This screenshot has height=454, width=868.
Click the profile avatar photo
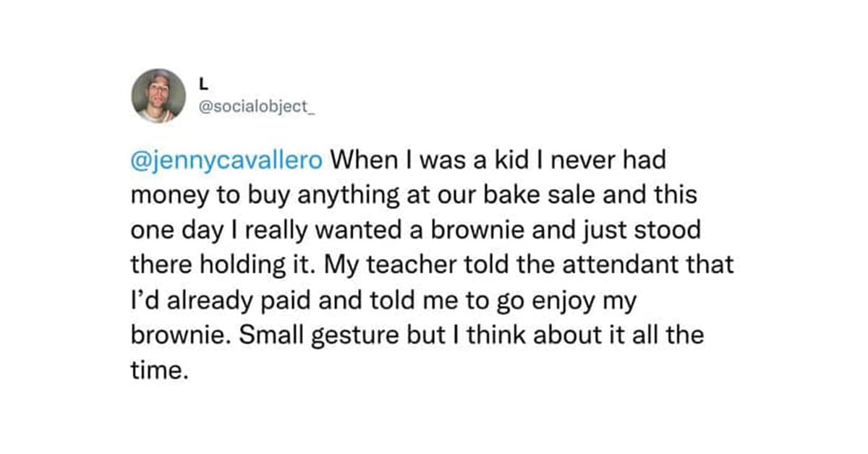point(158,95)
